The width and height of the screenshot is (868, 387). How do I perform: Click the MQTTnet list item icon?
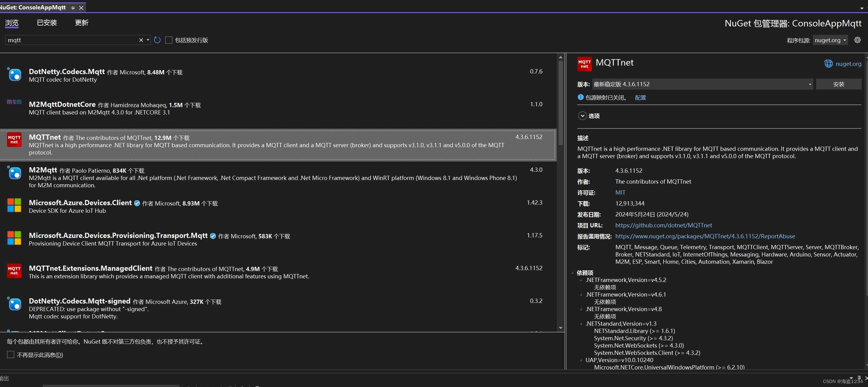tap(14, 139)
